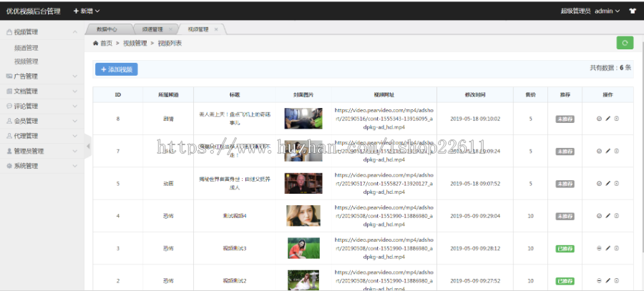Screen dimensions: 644x291
Task: Toggle recommend check icon for ID 5
Action: (599, 184)
